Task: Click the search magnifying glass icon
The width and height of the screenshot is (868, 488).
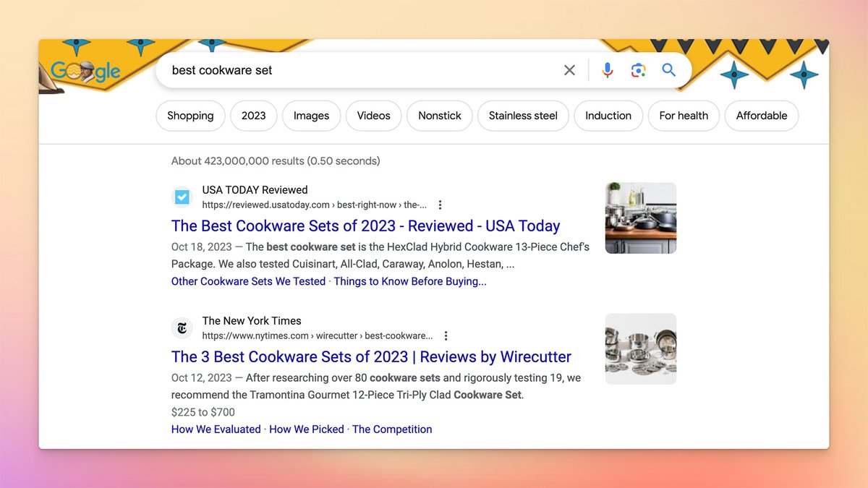Action: pos(668,70)
